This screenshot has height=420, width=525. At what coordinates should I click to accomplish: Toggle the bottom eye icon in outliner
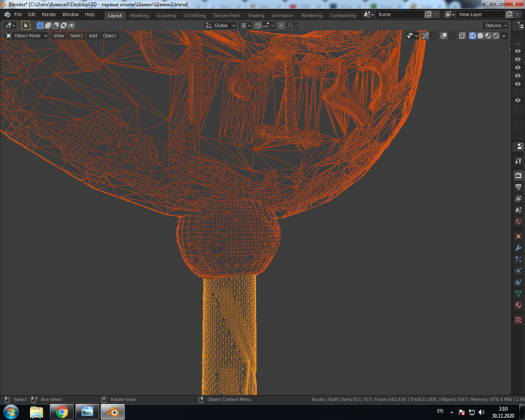[517, 100]
